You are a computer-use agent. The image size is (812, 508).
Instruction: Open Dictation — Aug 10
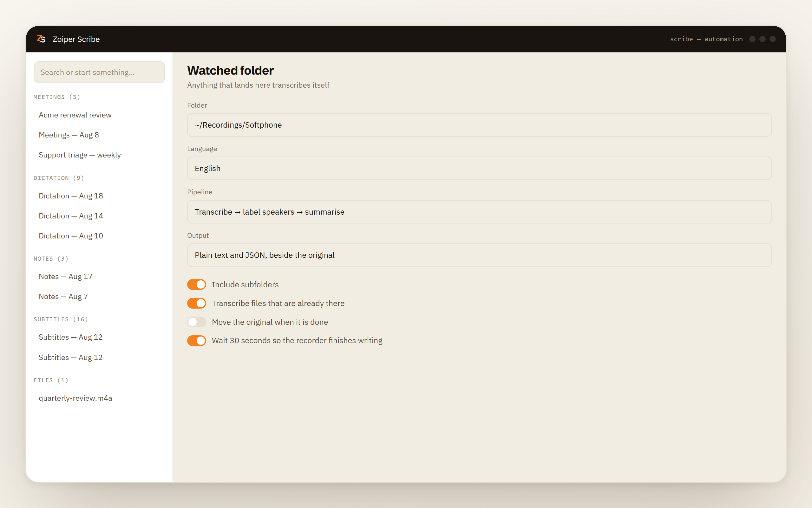point(71,236)
